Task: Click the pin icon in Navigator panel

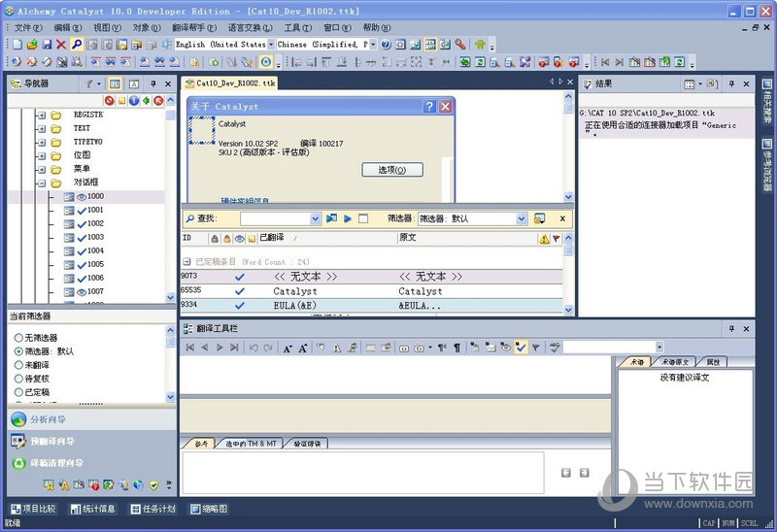Action: tap(153, 84)
